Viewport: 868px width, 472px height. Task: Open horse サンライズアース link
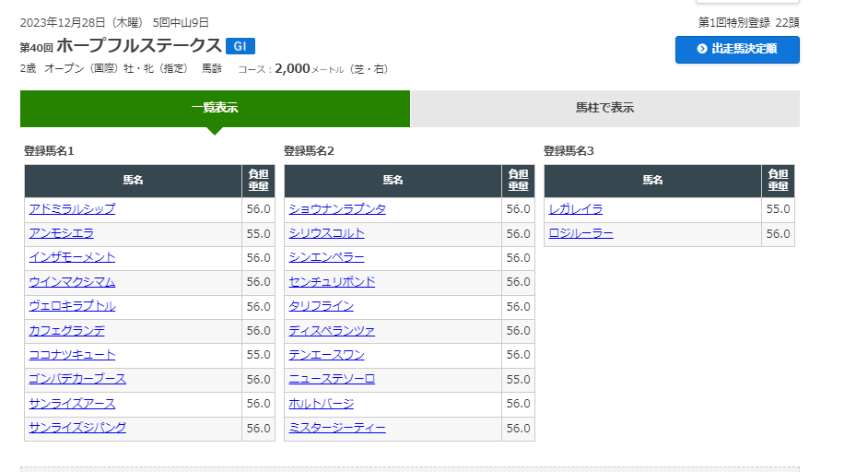pyautogui.click(x=72, y=404)
